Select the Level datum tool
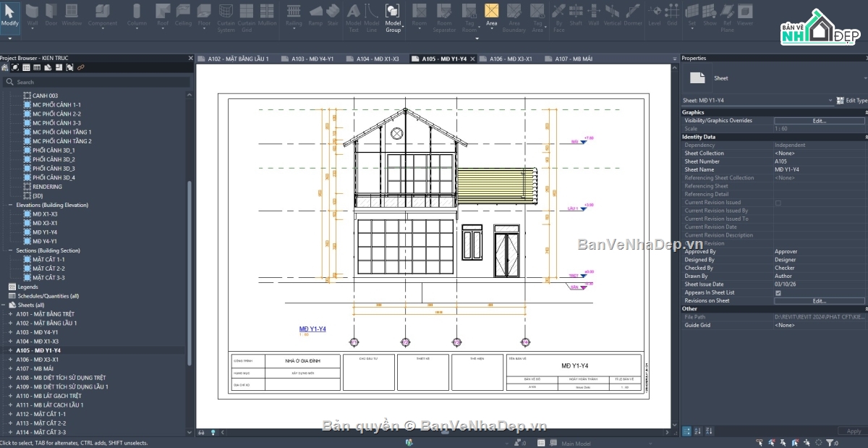The width and height of the screenshot is (868, 448). [655, 14]
